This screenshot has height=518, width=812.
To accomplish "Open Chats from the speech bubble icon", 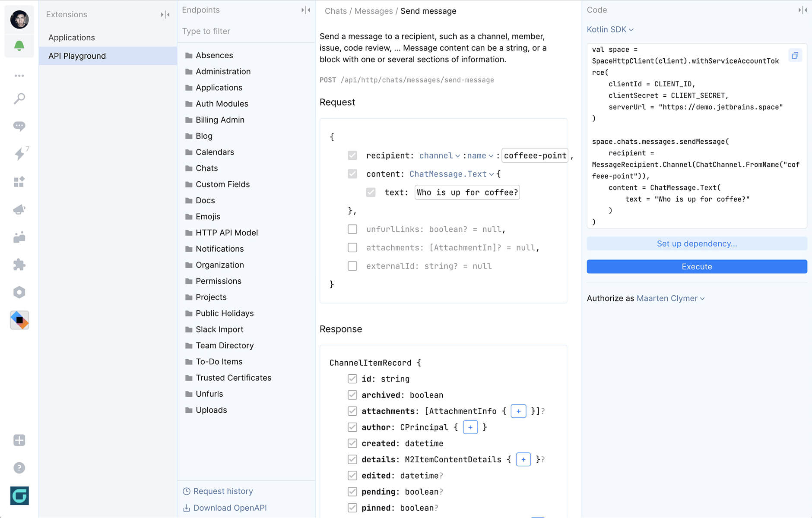I will (19, 126).
